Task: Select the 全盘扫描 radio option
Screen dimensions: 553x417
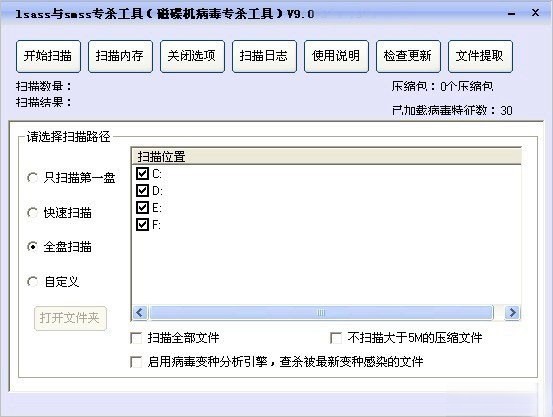Action: click(32, 247)
